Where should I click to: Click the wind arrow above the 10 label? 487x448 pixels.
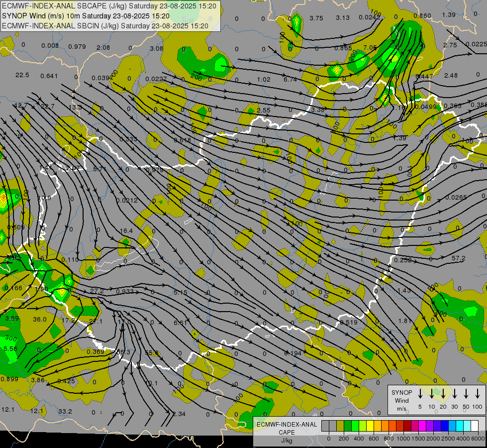coord(432,394)
